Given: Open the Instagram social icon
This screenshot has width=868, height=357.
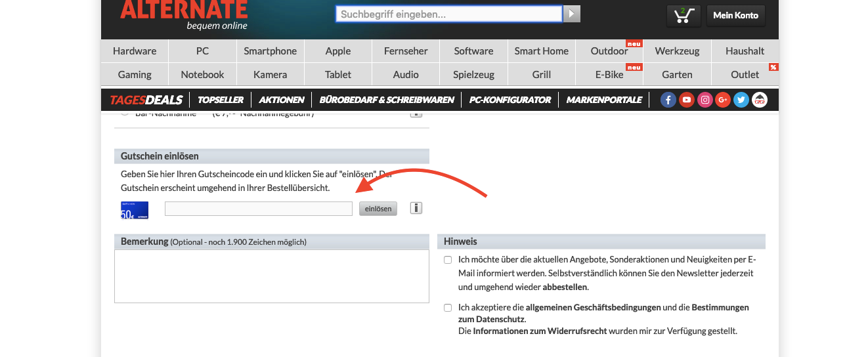Looking at the screenshot, I should (x=705, y=100).
